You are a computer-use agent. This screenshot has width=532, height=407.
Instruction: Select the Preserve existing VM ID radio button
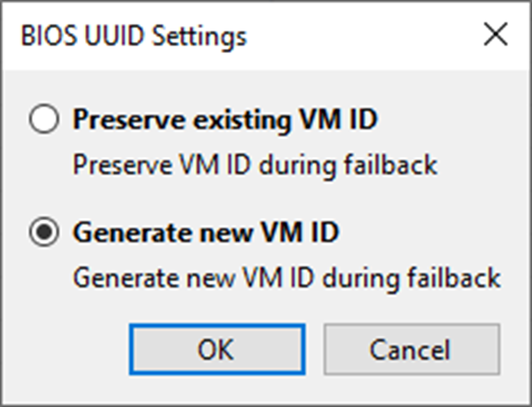click(x=44, y=120)
